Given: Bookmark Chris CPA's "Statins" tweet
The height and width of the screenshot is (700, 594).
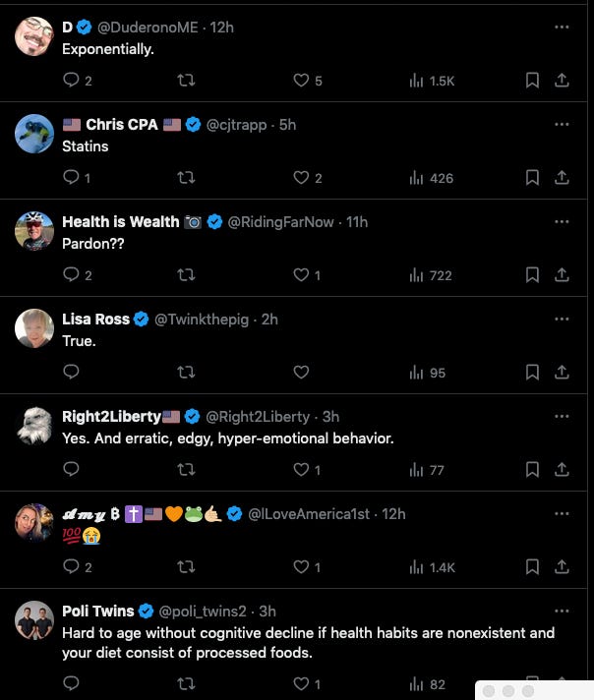Looking at the screenshot, I should click(x=532, y=178).
